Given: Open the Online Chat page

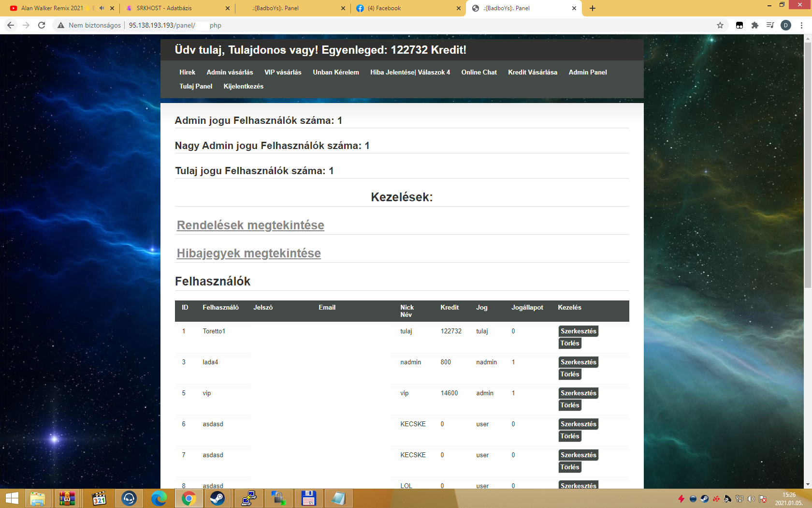Looking at the screenshot, I should point(479,72).
